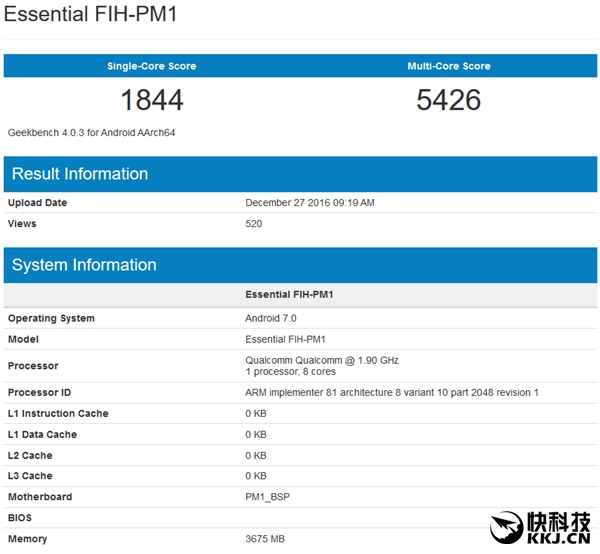The width and height of the screenshot is (600, 554).
Task: Click the Geekbench 4.0.3 for Android text
Action: pos(86,133)
